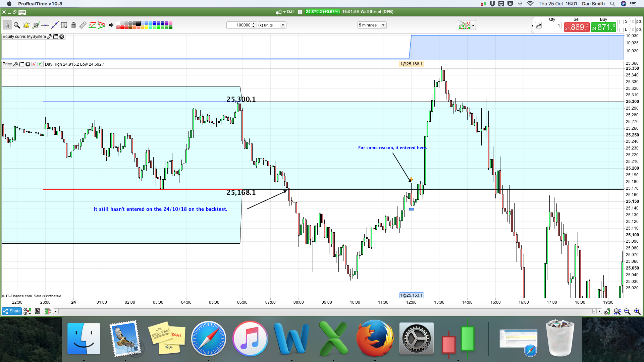Open Firefox from the dock
Viewport: 644px width, 362px height.
375,339
